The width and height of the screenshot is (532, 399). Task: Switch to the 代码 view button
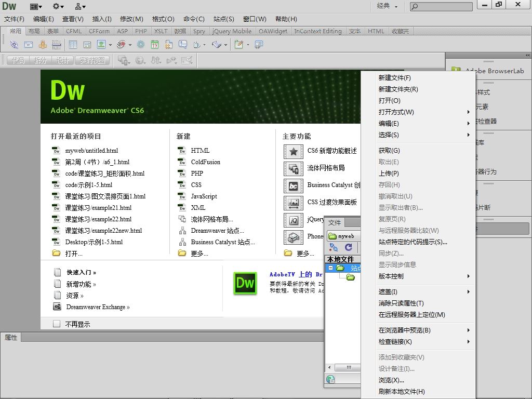tap(18, 61)
